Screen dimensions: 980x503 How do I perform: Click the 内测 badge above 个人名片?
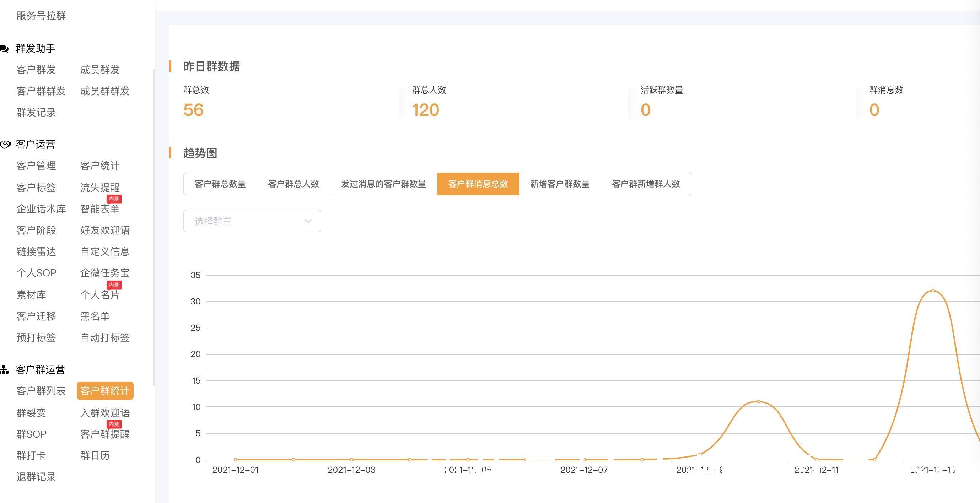point(114,285)
